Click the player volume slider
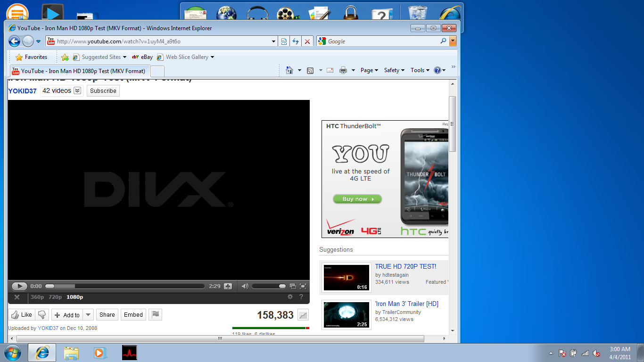This screenshot has height=362, width=644. (269, 286)
